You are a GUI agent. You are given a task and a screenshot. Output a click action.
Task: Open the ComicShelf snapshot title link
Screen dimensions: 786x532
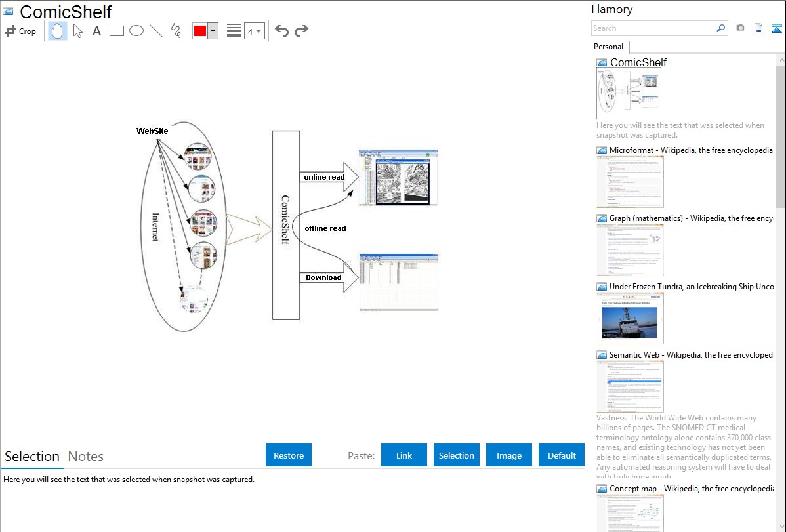coord(638,63)
